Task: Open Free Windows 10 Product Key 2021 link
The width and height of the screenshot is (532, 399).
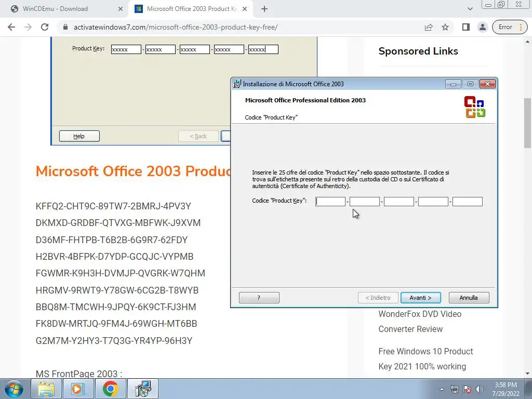Action: coord(425,358)
